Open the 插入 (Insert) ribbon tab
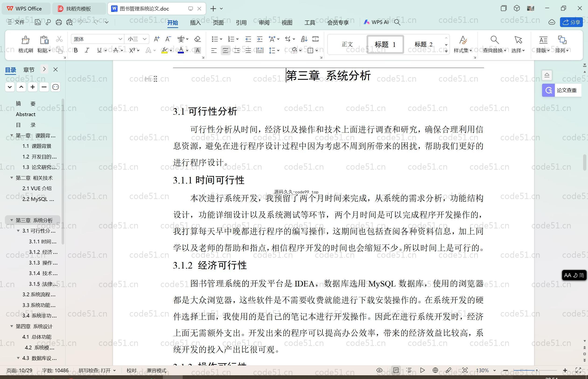 tap(195, 22)
